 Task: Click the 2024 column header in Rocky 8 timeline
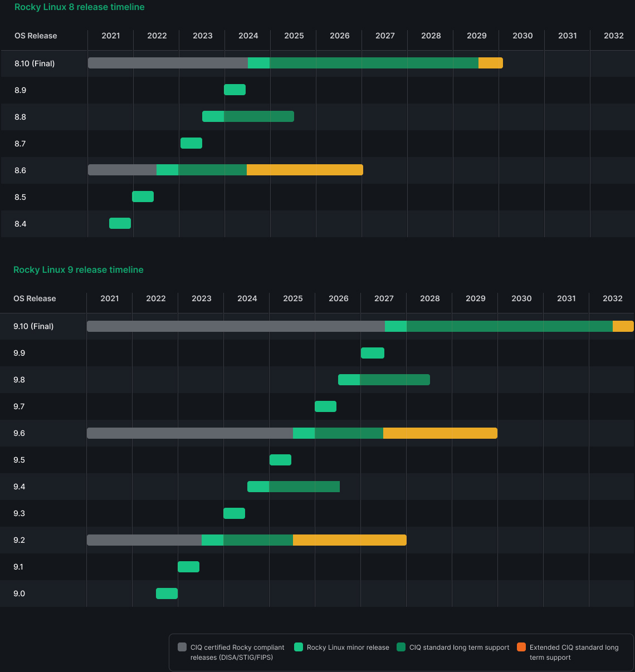248,36
